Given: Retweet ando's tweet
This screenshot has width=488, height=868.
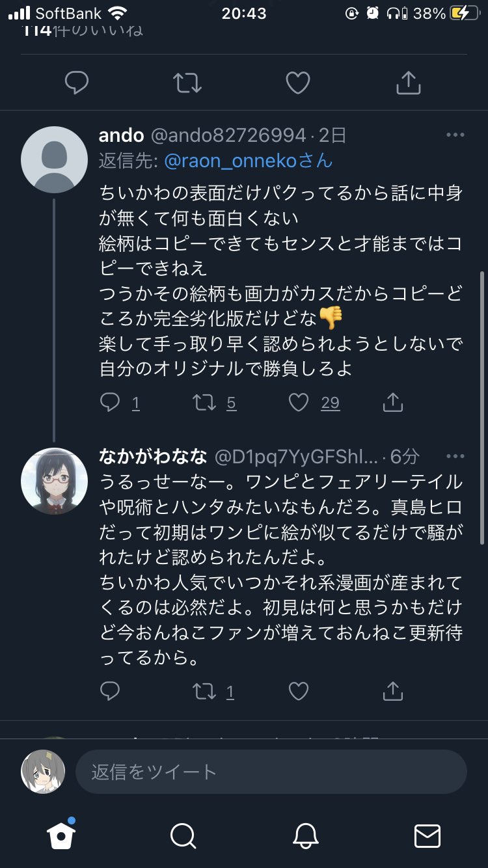Looking at the screenshot, I should pyautogui.click(x=205, y=403).
